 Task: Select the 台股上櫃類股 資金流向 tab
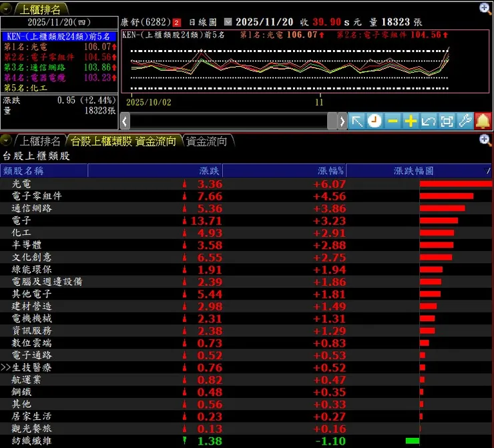coord(123,141)
